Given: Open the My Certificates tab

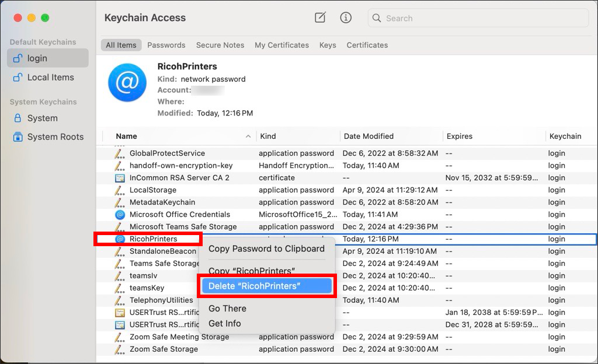Looking at the screenshot, I should pyautogui.click(x=281, y=45).
